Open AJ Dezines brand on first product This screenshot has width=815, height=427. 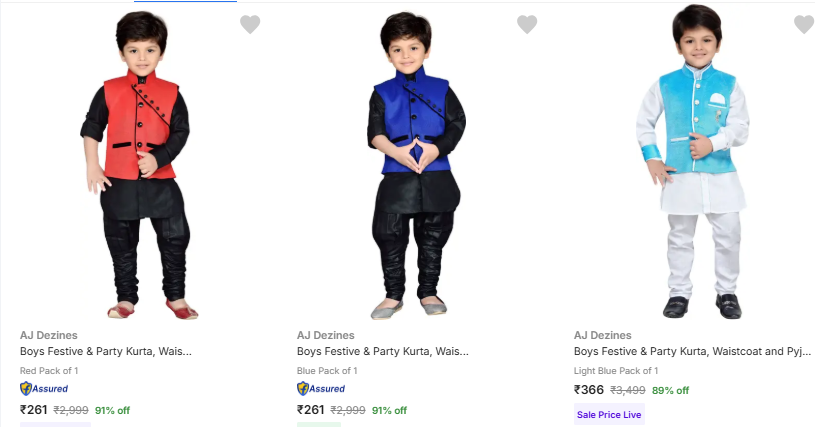[49, 335]
